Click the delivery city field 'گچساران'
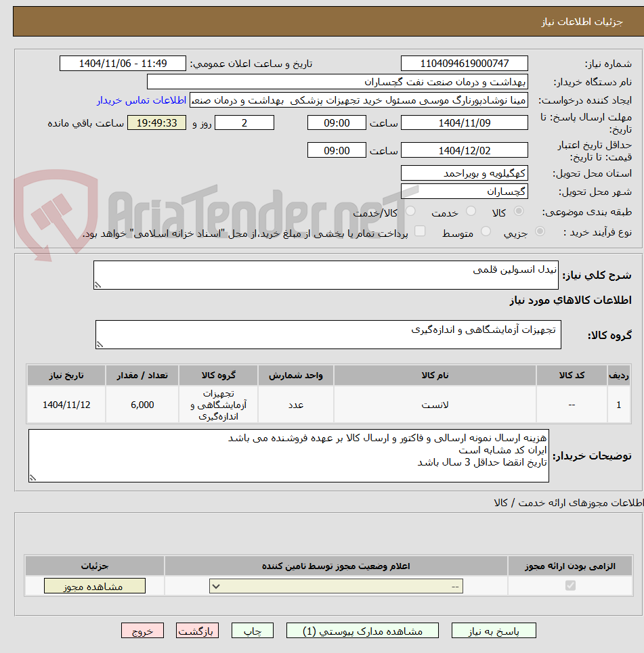Viewport: 644px width, 653px height. 465,192
